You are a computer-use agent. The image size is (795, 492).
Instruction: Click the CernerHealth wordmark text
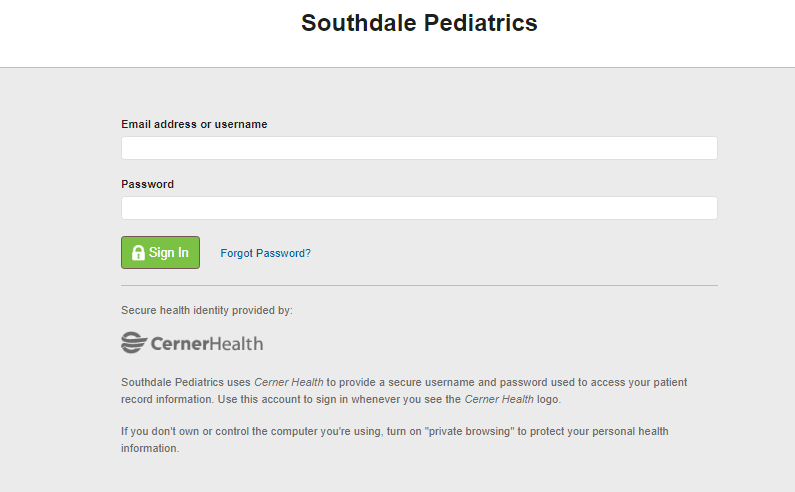point(207,344)
